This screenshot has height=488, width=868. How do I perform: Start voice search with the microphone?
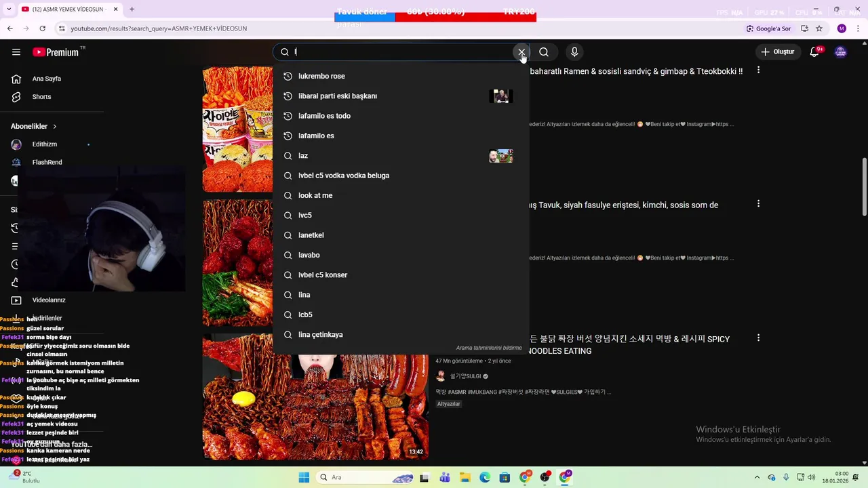tap(574, 52)
